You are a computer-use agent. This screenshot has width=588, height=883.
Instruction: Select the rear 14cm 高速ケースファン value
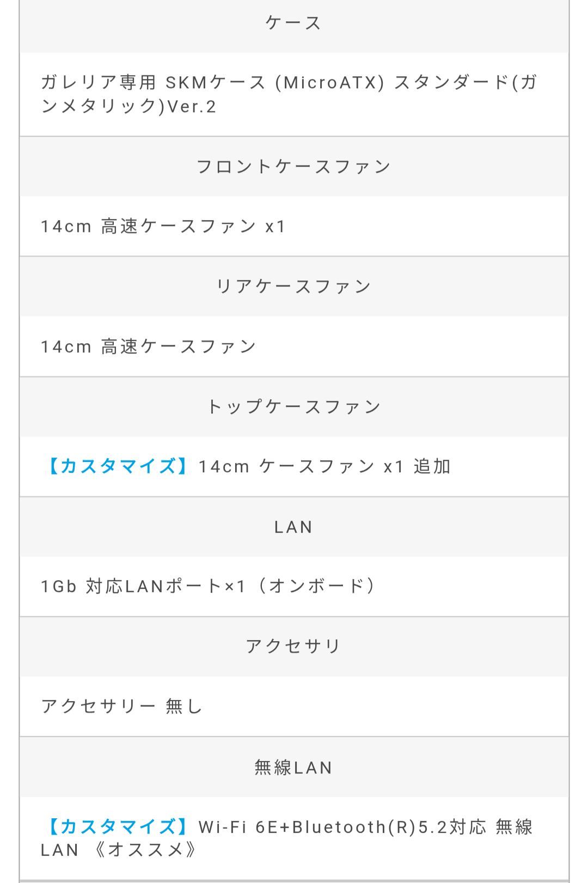149,347
